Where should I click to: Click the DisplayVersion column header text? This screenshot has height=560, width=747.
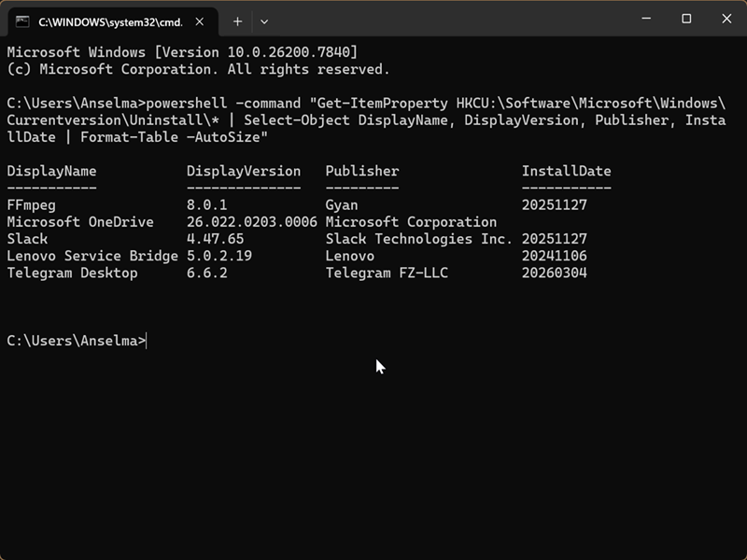click(x=244, y=172)
